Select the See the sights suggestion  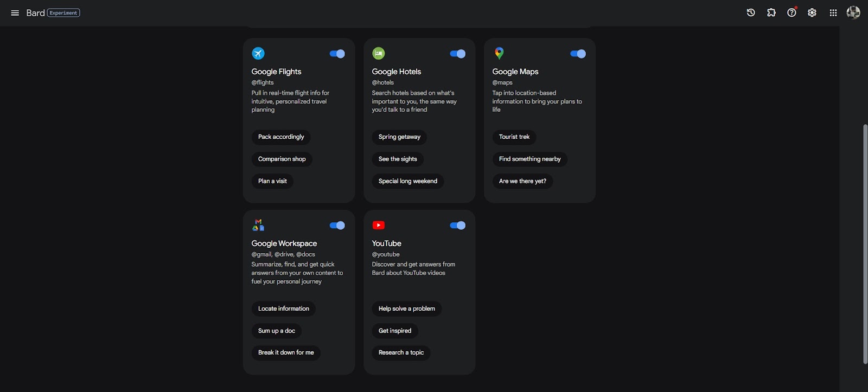tap(398, 159)
